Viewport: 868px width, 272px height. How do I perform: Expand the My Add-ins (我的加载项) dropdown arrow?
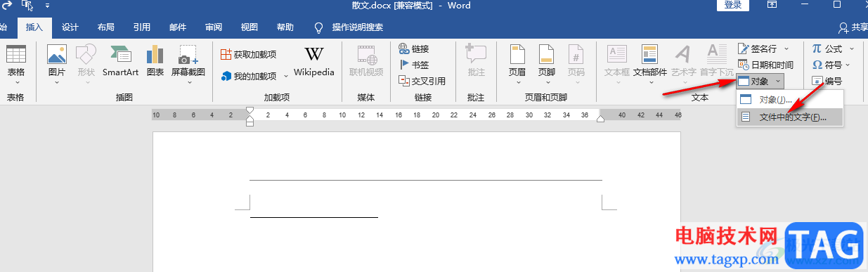point(285,76)
